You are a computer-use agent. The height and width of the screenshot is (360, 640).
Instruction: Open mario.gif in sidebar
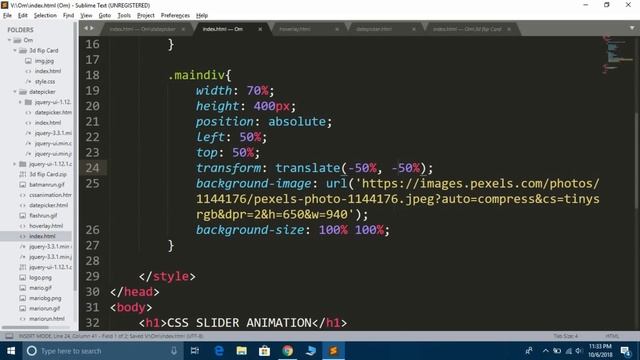click(x=40, y=288)
